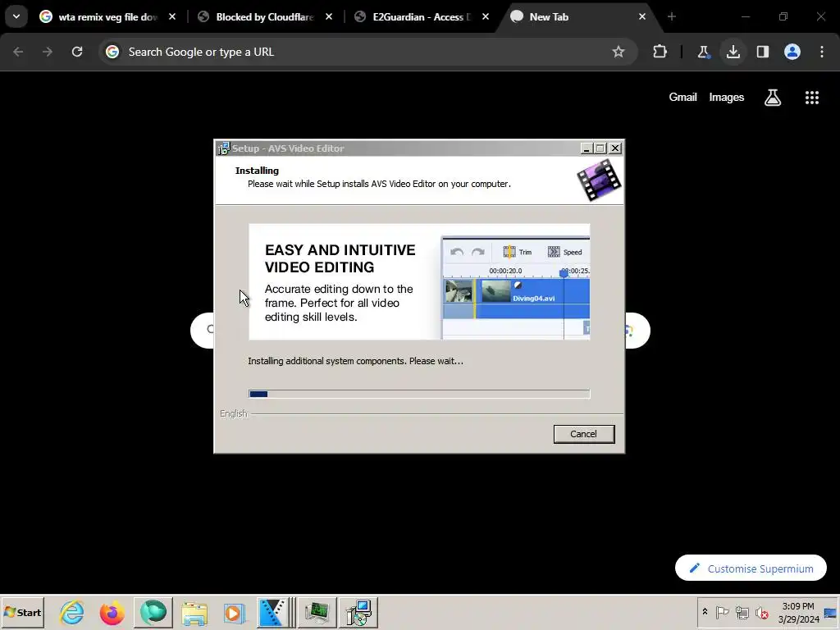The width and height of the screenshot is (840, 630).
Task: Close the wta remix veg tab
Action: coord(172,17)
